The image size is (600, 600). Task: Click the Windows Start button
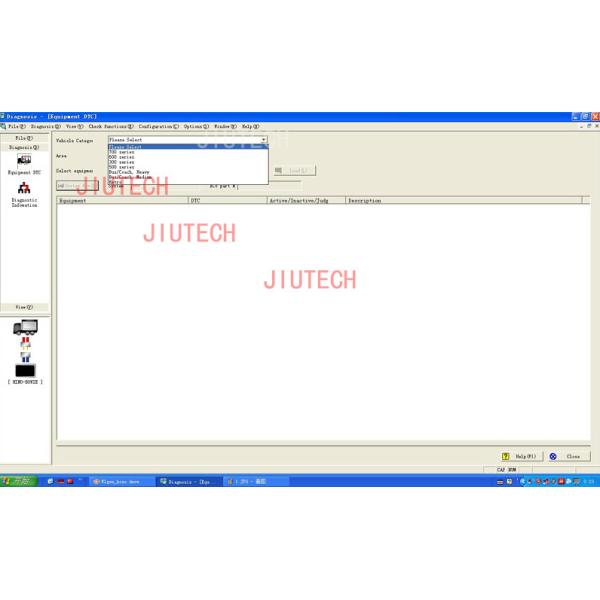click(18, 481)
